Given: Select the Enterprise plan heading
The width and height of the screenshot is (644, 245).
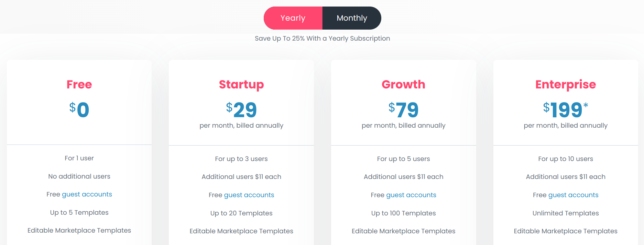Looking at the screenshot, I should [565, 84].
